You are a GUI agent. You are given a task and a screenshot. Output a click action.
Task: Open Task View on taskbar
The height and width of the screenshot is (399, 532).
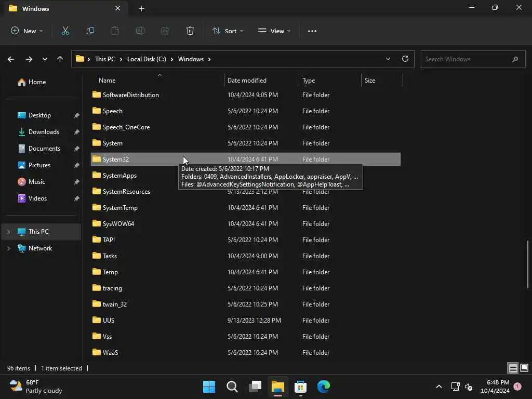click(x=255, y=387)
